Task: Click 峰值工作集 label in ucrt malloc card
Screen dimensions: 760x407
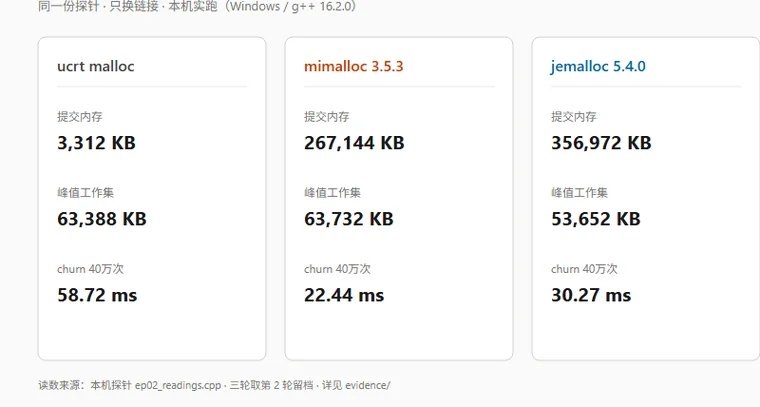Action: [85, 193]
